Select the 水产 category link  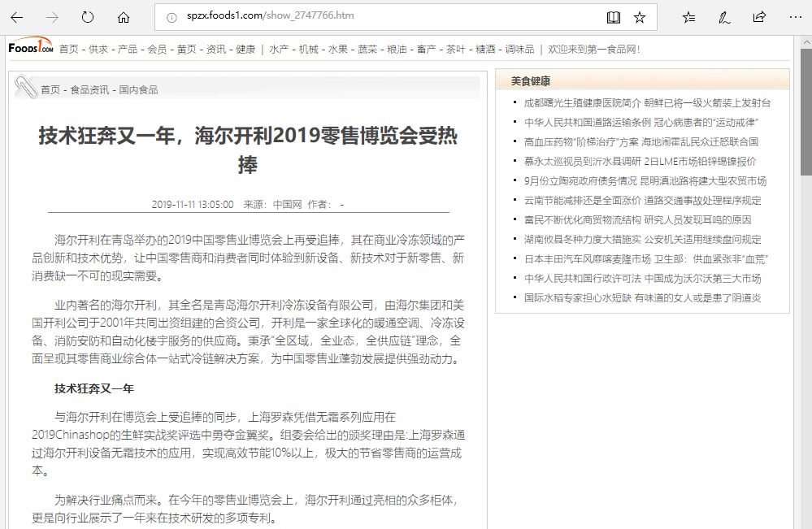[x=279, y=50]
